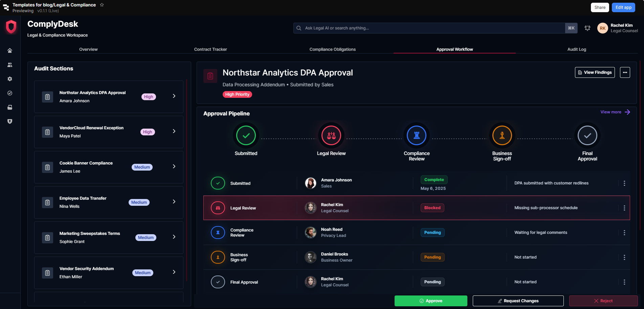Click the Blocked status badge
The width and height of the screenshot is (644, 309).
click(x=432, y=208)
